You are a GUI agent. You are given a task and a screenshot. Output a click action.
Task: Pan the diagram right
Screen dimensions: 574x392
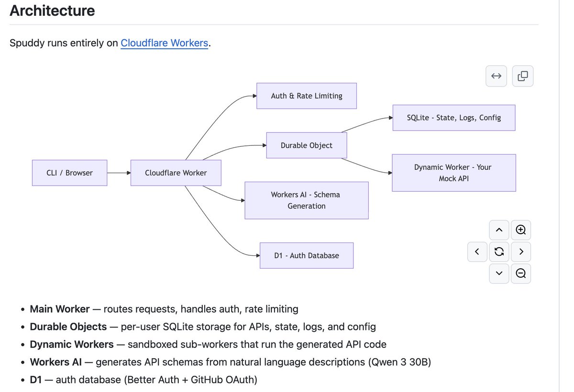tap(521, 251)
